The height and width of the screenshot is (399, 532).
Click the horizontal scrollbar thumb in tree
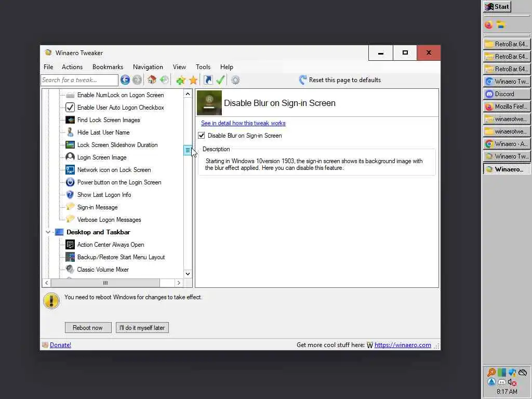point(105,283)
